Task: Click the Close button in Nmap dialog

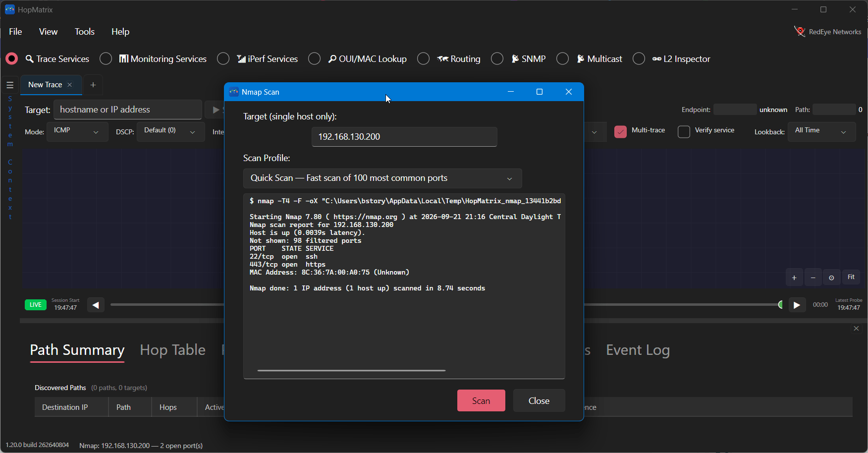Action: pos(539,400)
